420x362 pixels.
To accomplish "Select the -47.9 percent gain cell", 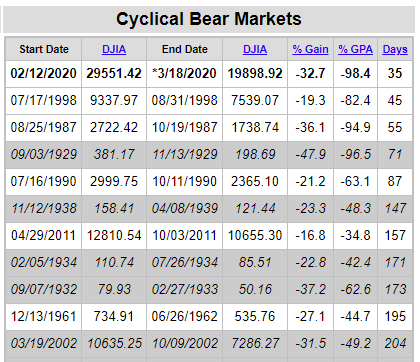I will coord(310,155).
